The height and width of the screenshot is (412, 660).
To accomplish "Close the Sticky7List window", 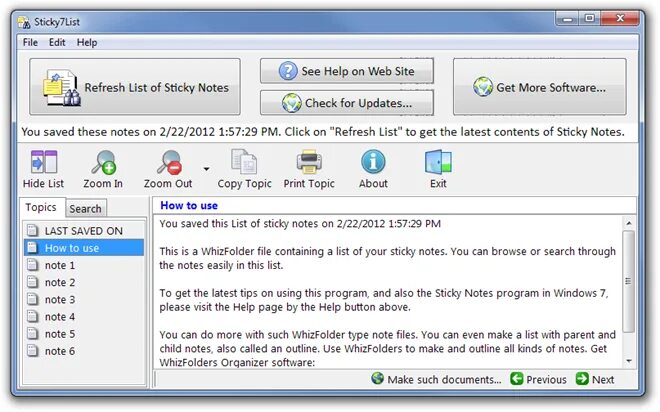I will pyautogui.click(x=620, y=19).
